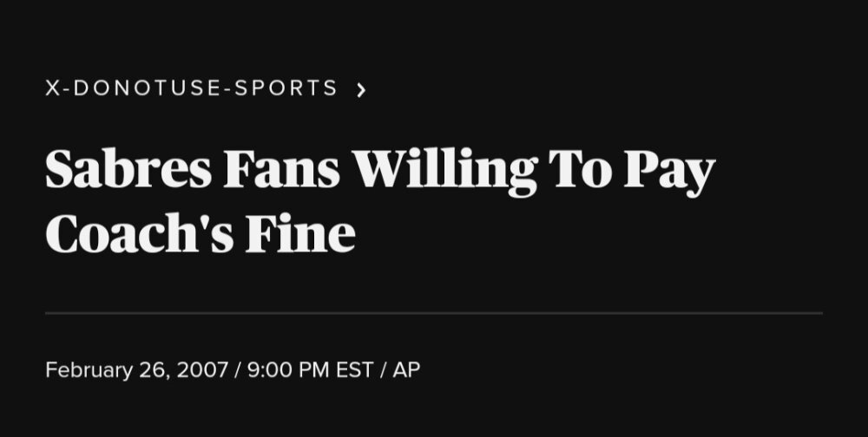Click the word To in the headline
This screenshot has height=437, width=868.
coord(581,169)
